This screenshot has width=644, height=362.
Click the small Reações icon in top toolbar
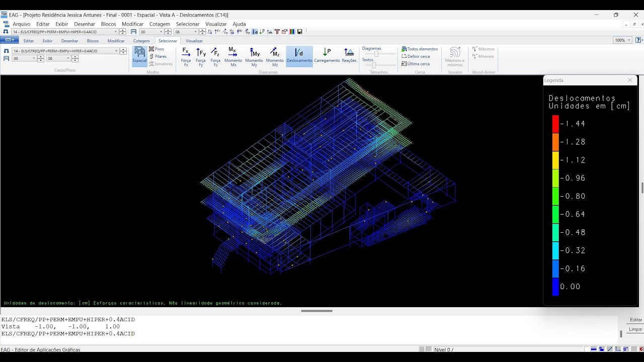click(x=270, y=32)
